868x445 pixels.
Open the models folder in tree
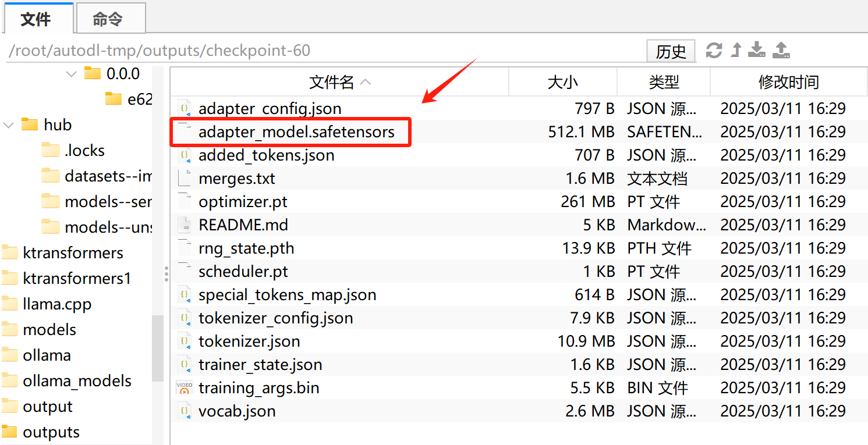[39, 329]
